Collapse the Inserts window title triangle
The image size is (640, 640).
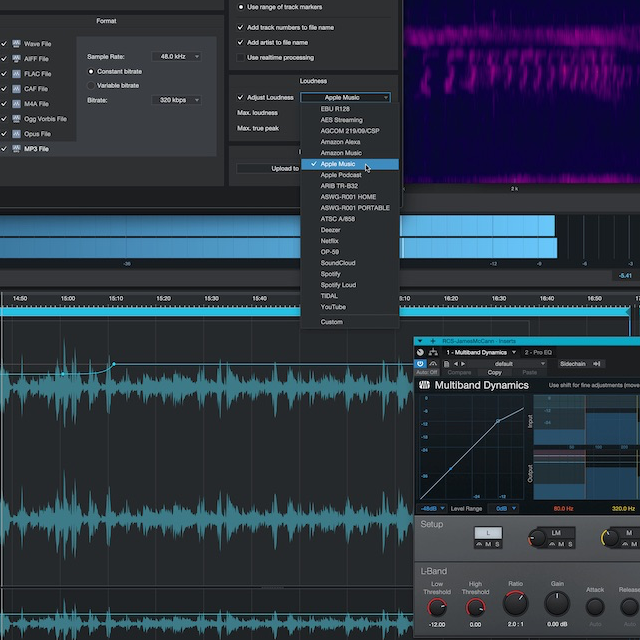[420, 341]
